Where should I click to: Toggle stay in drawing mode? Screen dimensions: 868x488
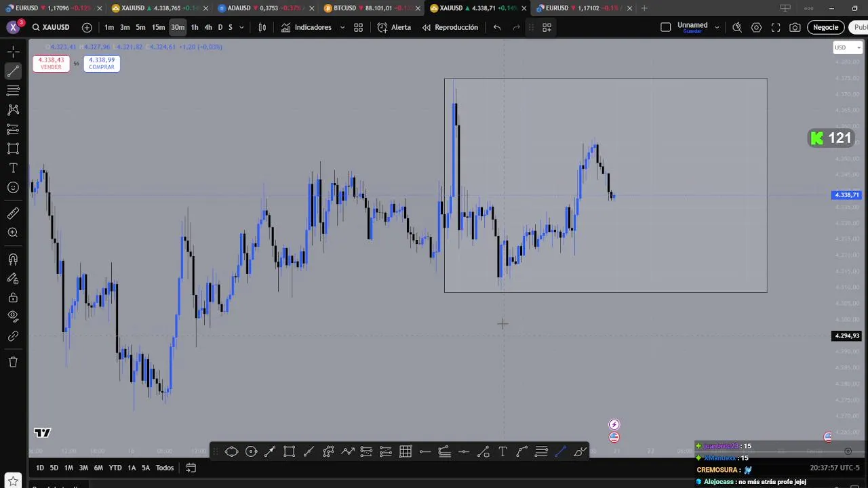[x=13, y=278]
